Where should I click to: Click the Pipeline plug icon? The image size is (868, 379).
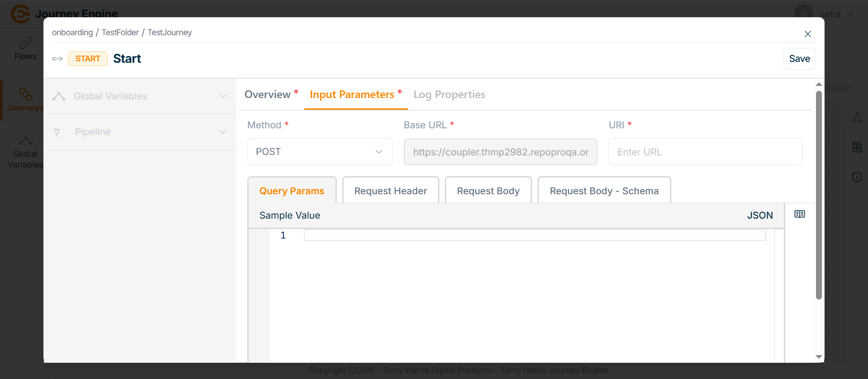(57, 132)
